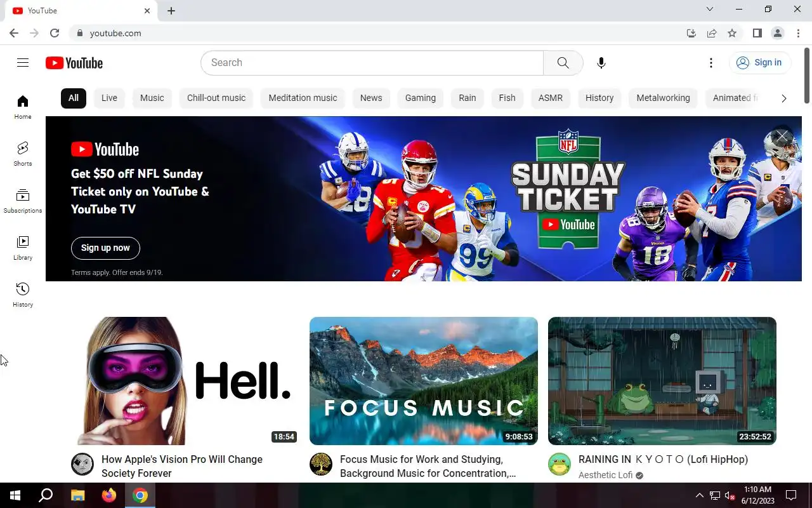Select the Music filter chip
Viewport: 812px width, 508px height.
tap(152, 98)
